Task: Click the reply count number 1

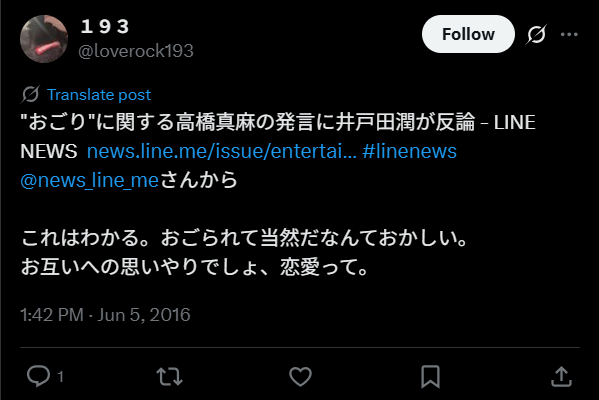Action: (x=60, y=377)
